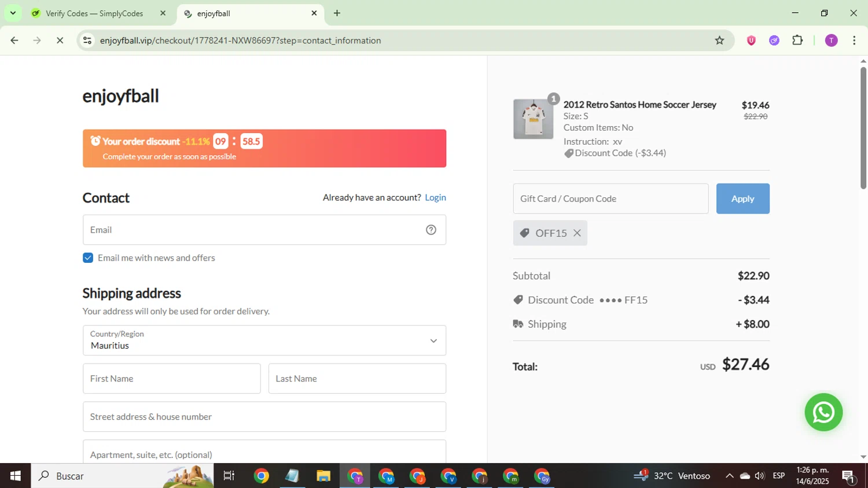Open the Chrome taskbar icon with V badge

pos(448,476)
